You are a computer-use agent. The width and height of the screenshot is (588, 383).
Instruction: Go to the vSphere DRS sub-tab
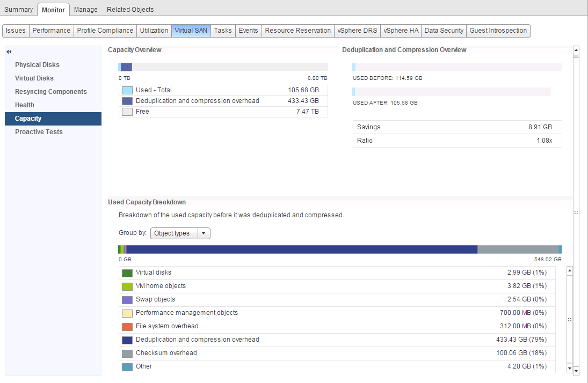[x=357, y=31]
